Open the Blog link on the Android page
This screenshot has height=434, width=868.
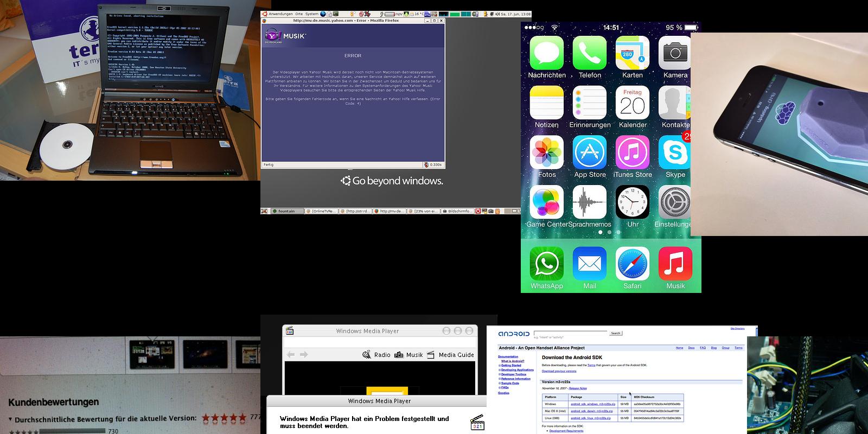click(714, 348)
